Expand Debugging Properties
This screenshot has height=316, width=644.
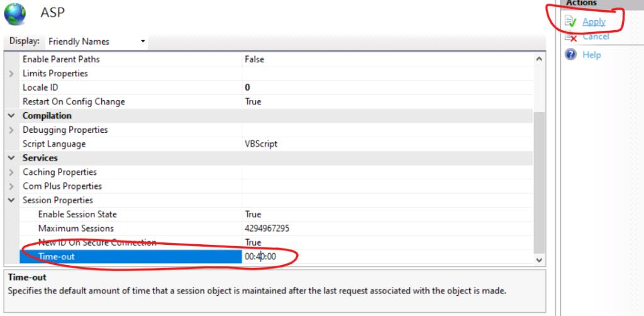11,130
